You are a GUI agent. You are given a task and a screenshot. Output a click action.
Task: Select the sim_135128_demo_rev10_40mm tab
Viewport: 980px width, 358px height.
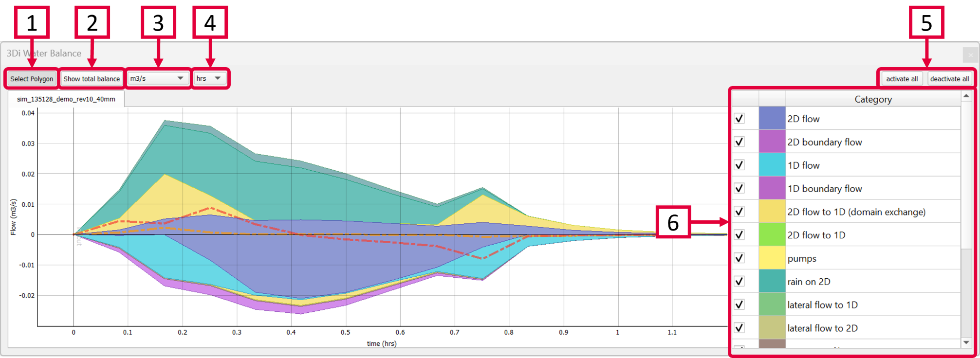66,99
